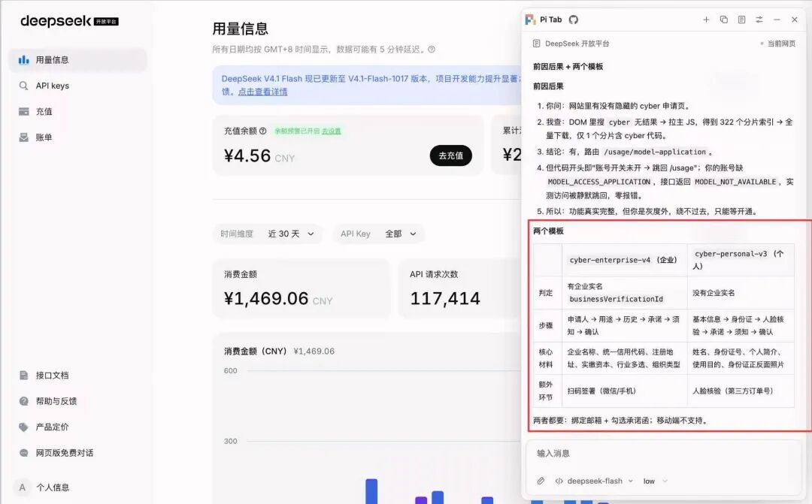Open the 时间维度 近 30 天 dropdown

pyautogui.click(x=267, y=234)
